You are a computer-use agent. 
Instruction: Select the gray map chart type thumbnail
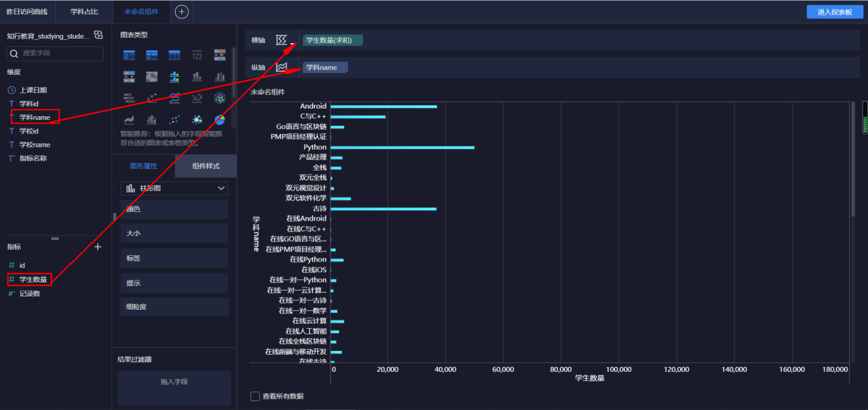[152, 76]
